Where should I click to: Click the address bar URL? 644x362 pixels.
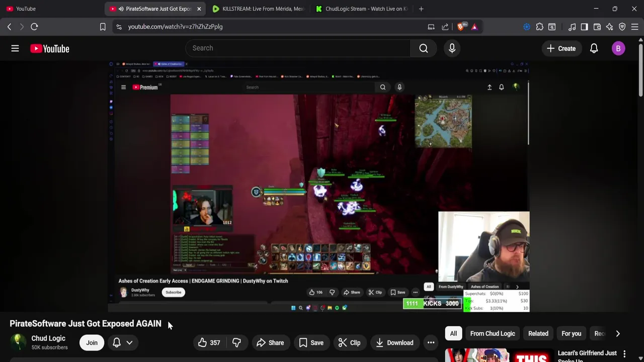pyautogui.click(x=175, y=27)
